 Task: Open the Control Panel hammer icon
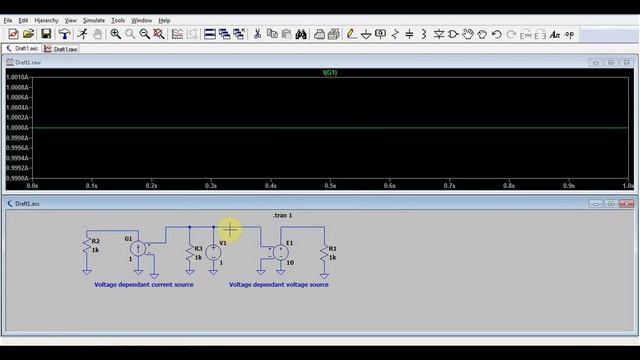(x=64, y=34)
